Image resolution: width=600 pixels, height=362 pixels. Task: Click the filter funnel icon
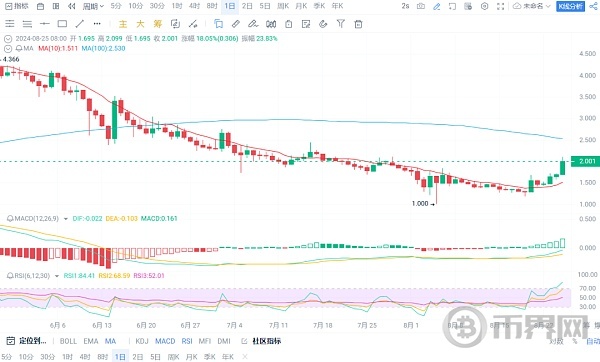point(341,24)
